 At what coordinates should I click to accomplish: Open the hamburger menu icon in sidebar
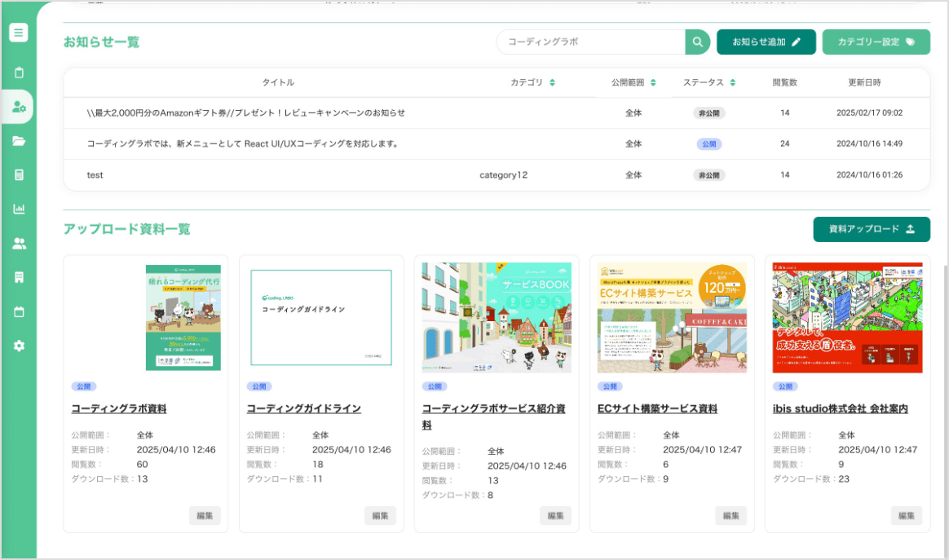19,33
